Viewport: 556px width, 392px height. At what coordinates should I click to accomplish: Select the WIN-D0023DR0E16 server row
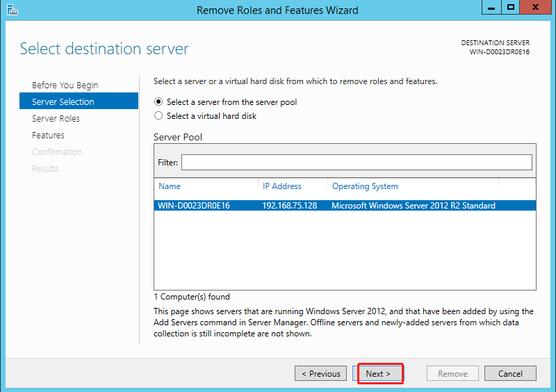(194, 206)
